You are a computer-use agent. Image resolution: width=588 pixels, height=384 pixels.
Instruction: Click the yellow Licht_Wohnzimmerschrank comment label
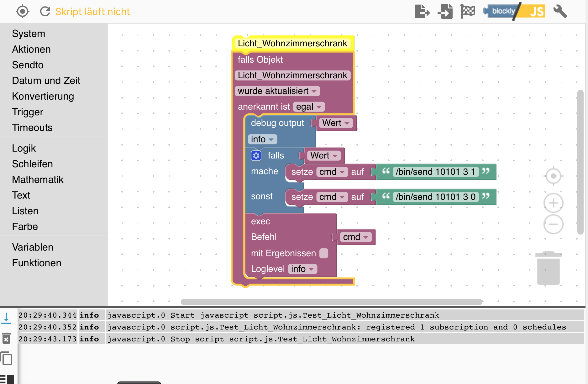pyautogui.click(x=292, y=44)
